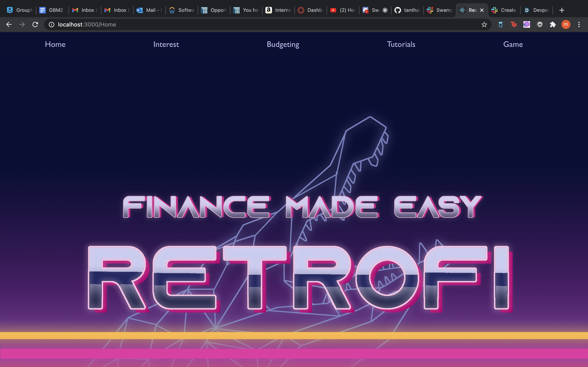This screenshot has width=588, height=367.
Task: Open a new browser tab
Action: 561,10
